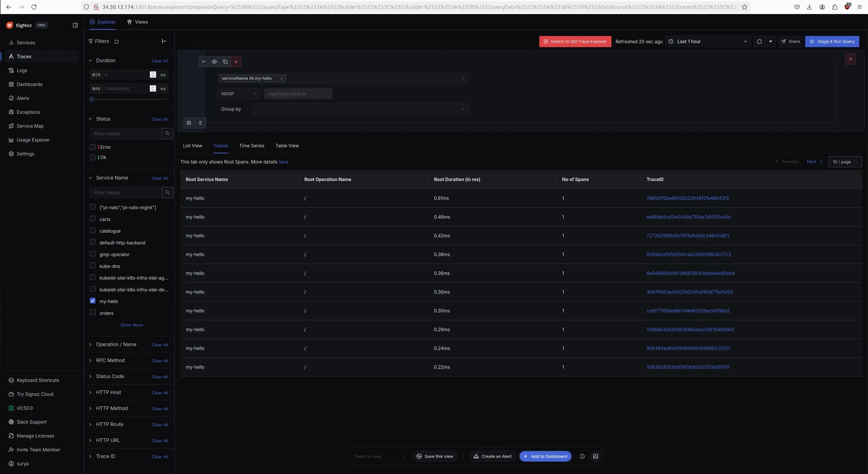Image resolution: width=868 pixels, height=474 pixels.
Task: Click the duration range slider handle
Action: (92, 99)
